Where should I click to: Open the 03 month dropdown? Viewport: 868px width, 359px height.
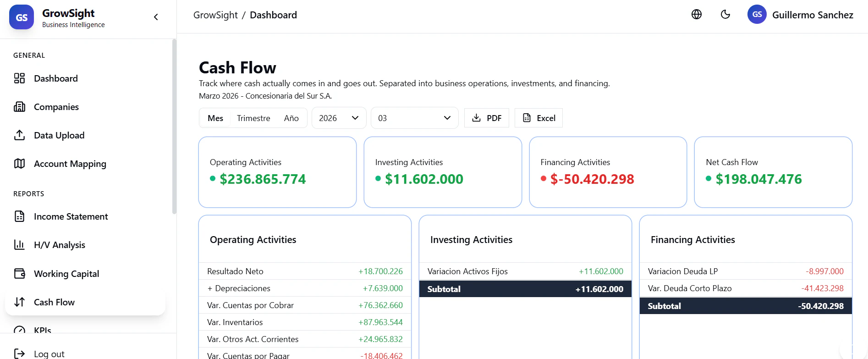coord(415,118)
